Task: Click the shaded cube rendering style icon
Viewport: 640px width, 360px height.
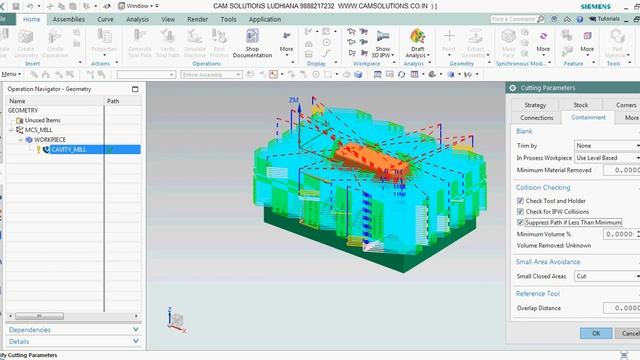Action: 358,74
